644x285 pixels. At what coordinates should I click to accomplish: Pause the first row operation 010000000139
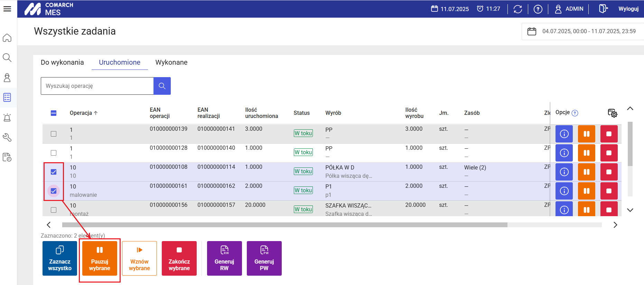586,134
